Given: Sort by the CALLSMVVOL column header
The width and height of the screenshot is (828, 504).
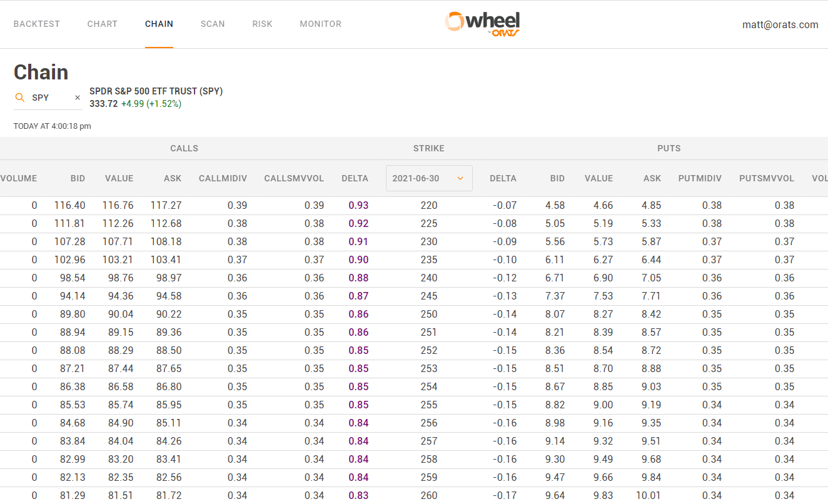Looking at the screenshot, I should pyautogui.click(x=294, y=178).
